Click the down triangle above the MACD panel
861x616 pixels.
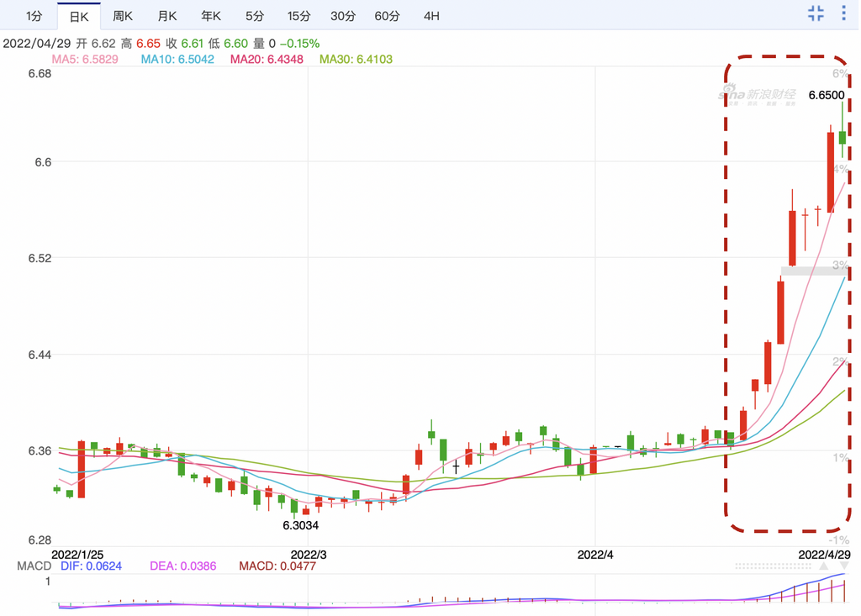(x=844, y=567)
